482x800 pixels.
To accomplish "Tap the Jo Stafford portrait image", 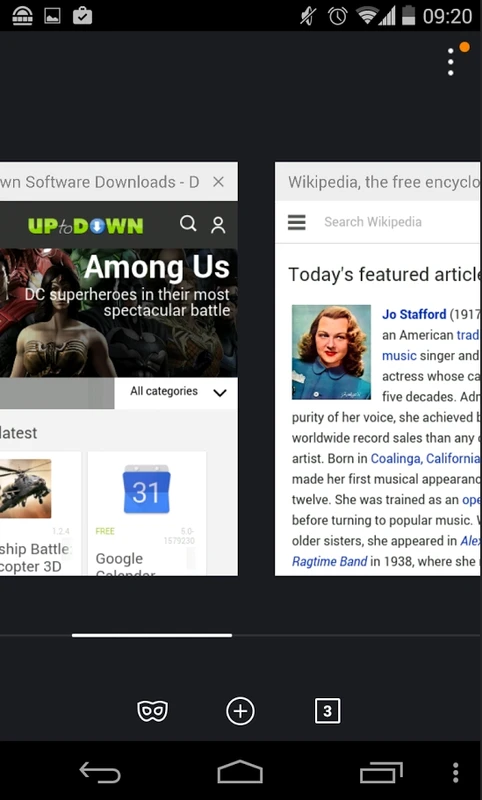I will point(331,352).
